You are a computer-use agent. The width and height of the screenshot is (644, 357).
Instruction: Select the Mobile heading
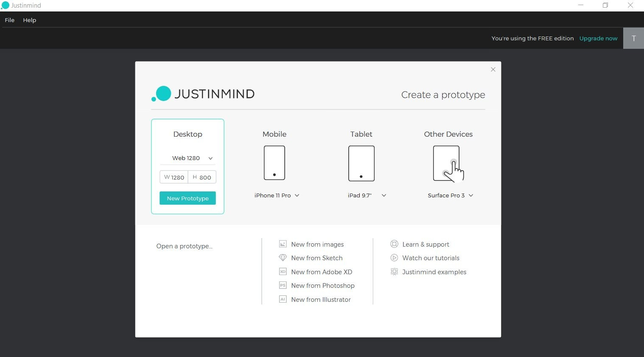[274, 134]
